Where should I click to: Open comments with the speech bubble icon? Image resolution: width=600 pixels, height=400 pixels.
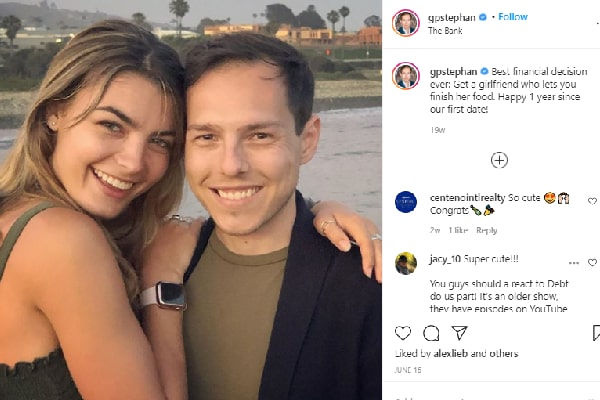tap(431, 333)
